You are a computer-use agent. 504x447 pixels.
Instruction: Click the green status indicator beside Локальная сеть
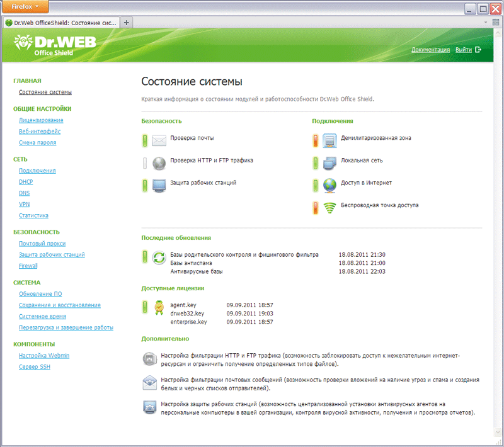click(316, 163)
